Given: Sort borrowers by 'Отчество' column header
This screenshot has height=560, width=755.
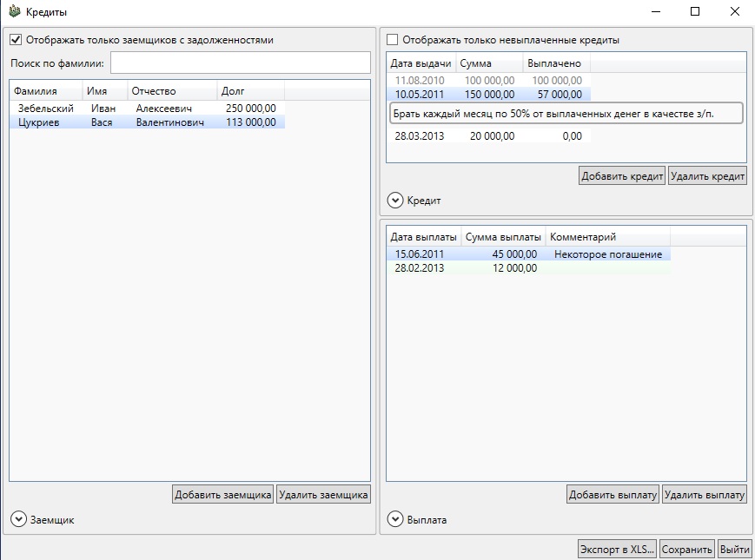Looking at the screenshot, I should tap(172, 91).
